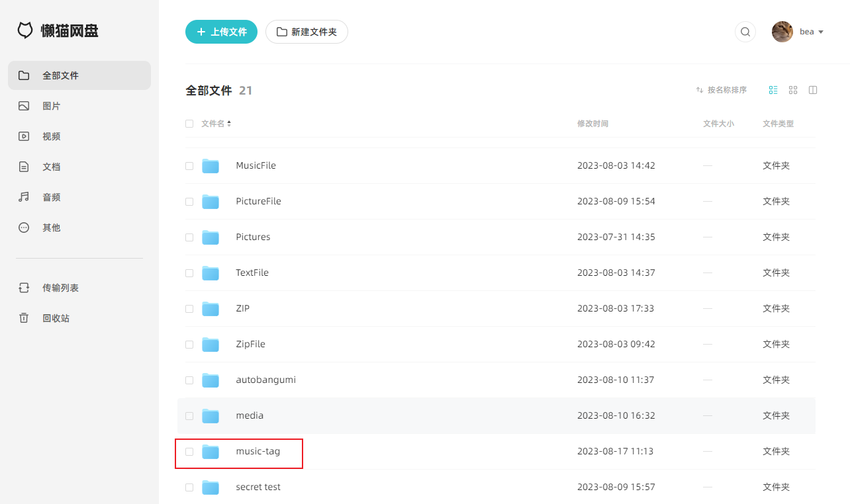Open the ZipFile folder name
The height and width of the screenshot is (504, 850).
click(x=250, y=345)
